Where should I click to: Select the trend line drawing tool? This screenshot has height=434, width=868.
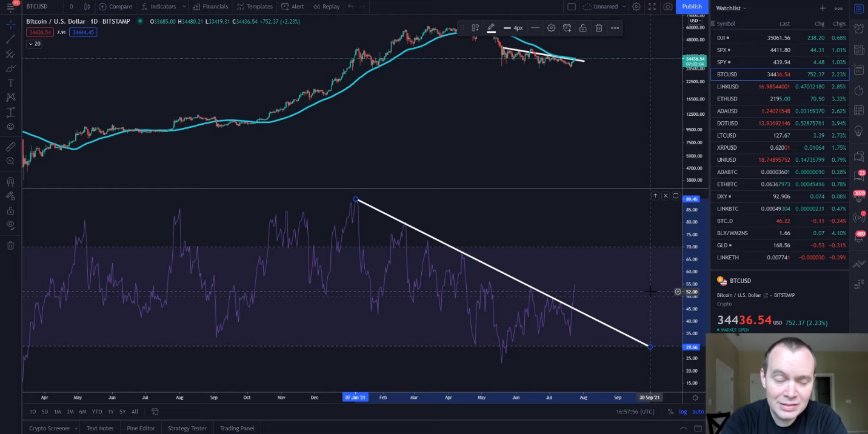click(x=10, y=39)
